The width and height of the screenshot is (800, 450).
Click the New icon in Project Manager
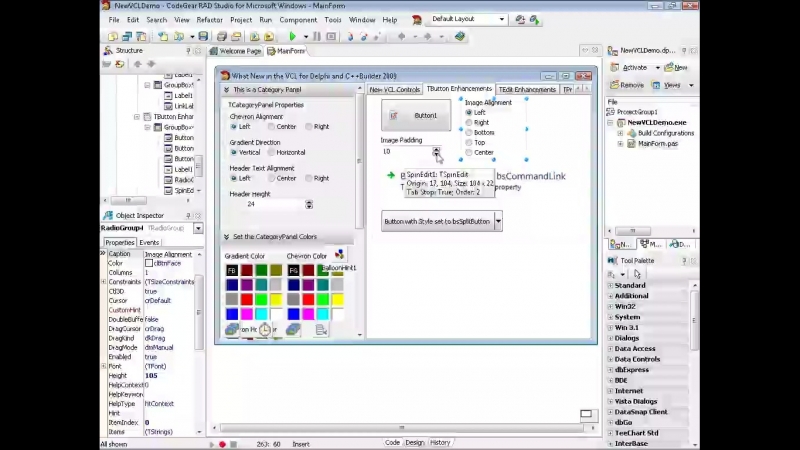click(676, 67)
